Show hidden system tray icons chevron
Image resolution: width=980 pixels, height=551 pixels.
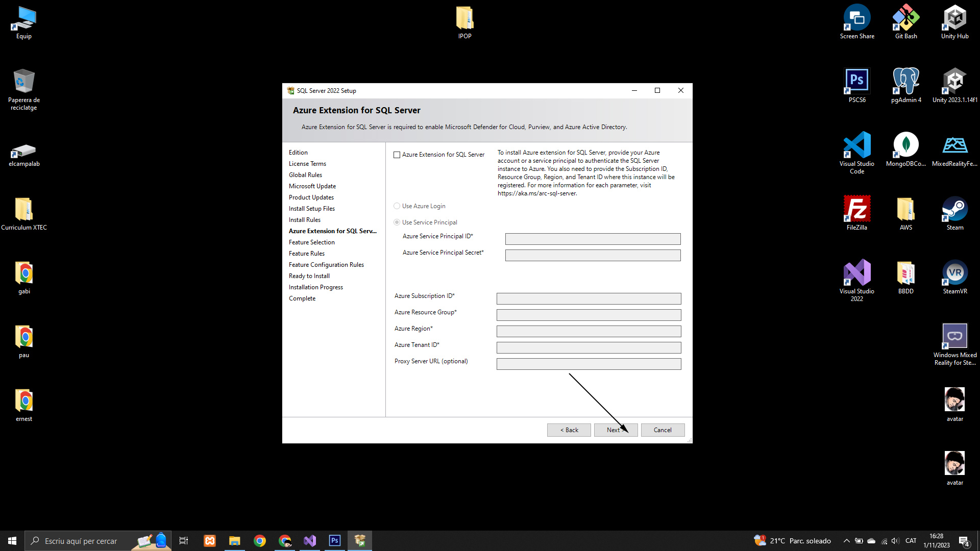tap(846, 541)
